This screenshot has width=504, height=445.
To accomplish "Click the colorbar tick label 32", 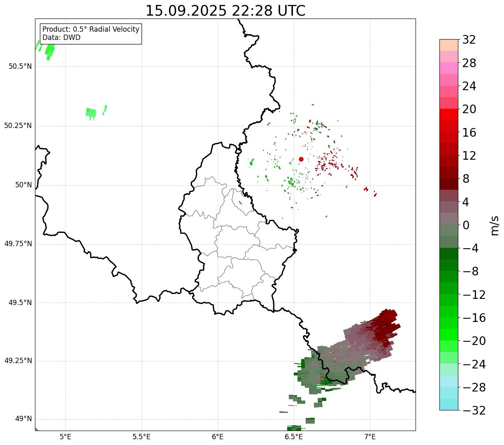I will tap(469, 40).
